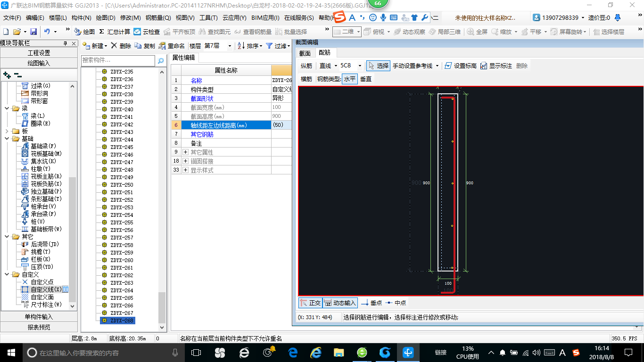Run 汇总计算 summary calculation

tap(115, 32)
